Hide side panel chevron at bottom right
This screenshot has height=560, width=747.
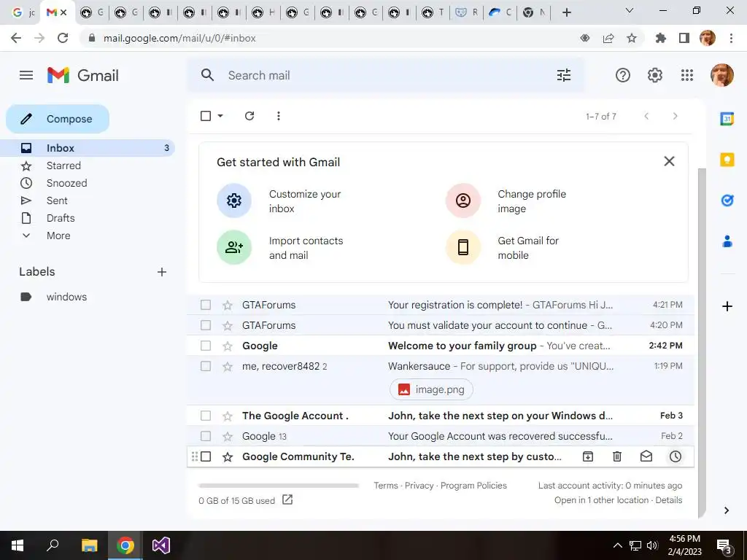(726, 510)
